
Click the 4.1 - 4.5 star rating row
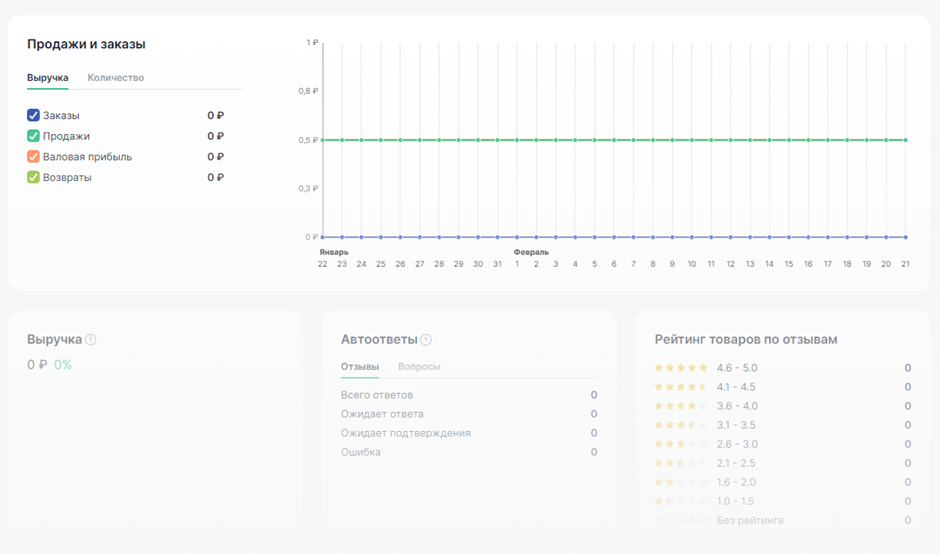click(782, 387)
